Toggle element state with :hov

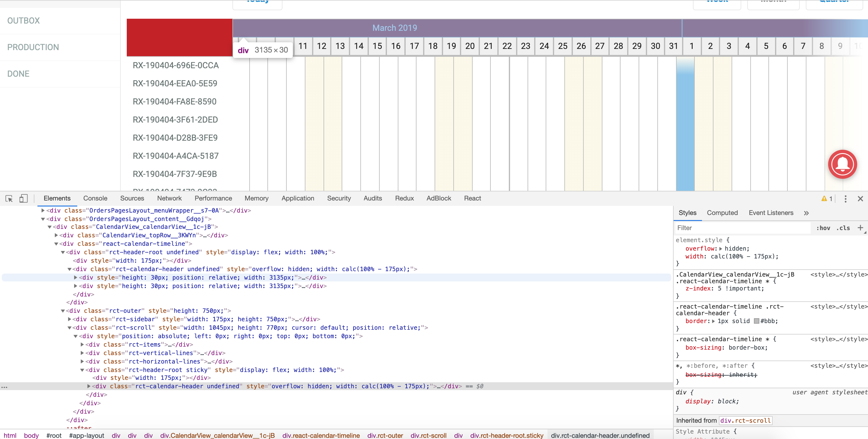point(824,228)
